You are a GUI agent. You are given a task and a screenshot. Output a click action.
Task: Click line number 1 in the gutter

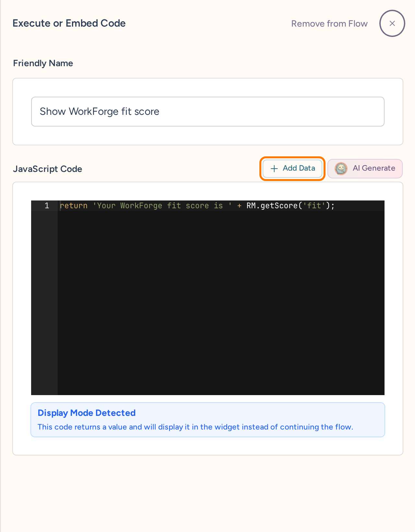click(47, 206)
